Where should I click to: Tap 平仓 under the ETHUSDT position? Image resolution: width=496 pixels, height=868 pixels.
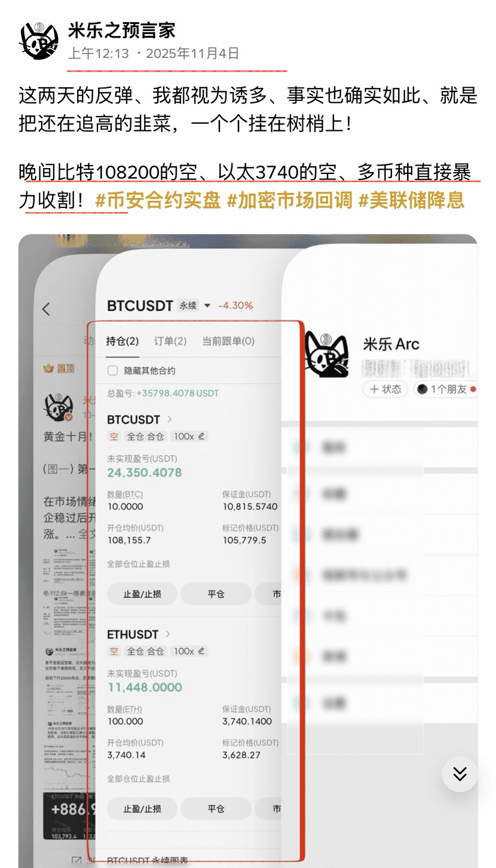coord(216,808)
